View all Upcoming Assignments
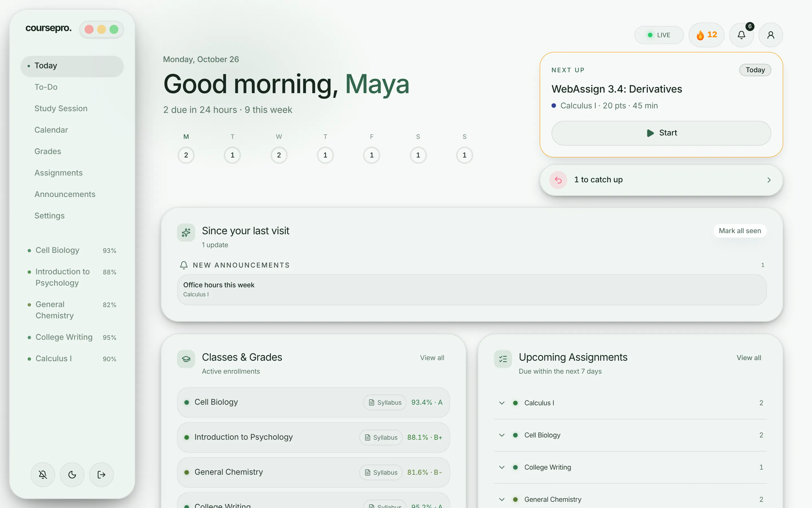Viewport: 812px width, 508px height. tap(749, 358)
